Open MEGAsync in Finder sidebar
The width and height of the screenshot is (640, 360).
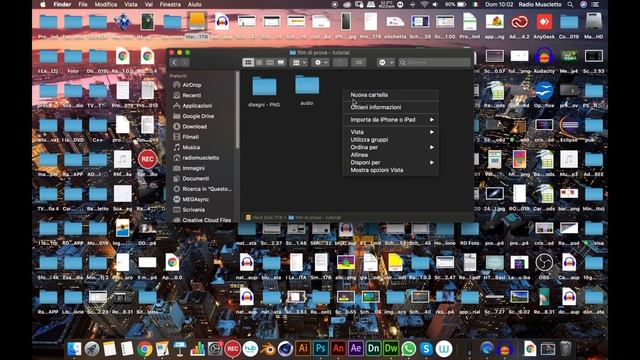(x=196, y=199)
